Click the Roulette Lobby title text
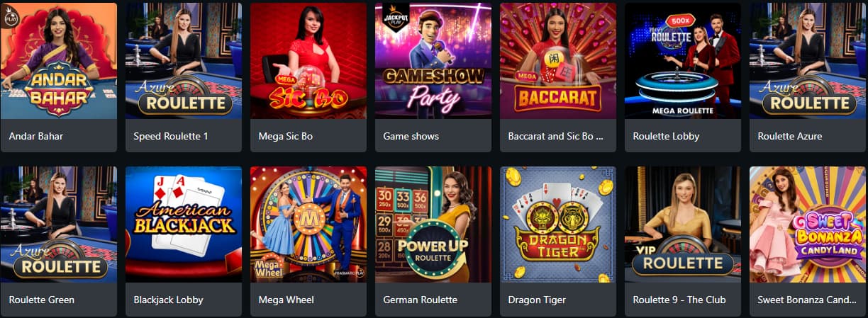868x318 pixels. [x=666, y=136]
